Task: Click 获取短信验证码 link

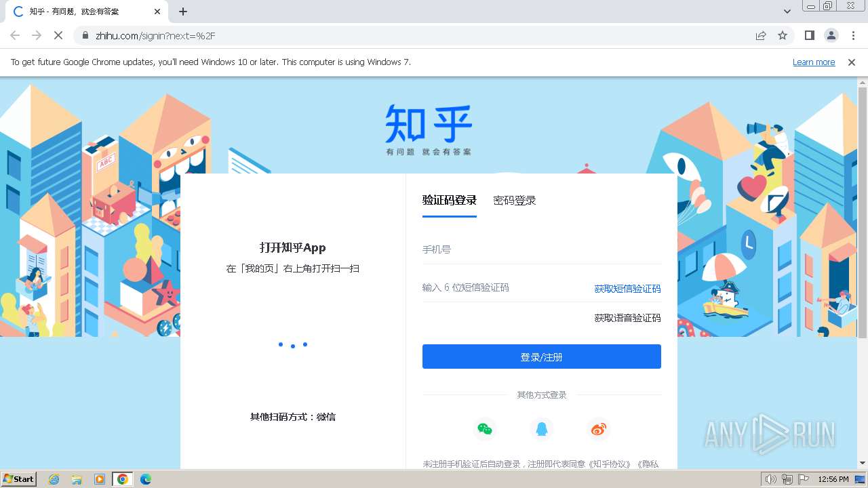Action: pyautogui.click(x=628, y=289)
